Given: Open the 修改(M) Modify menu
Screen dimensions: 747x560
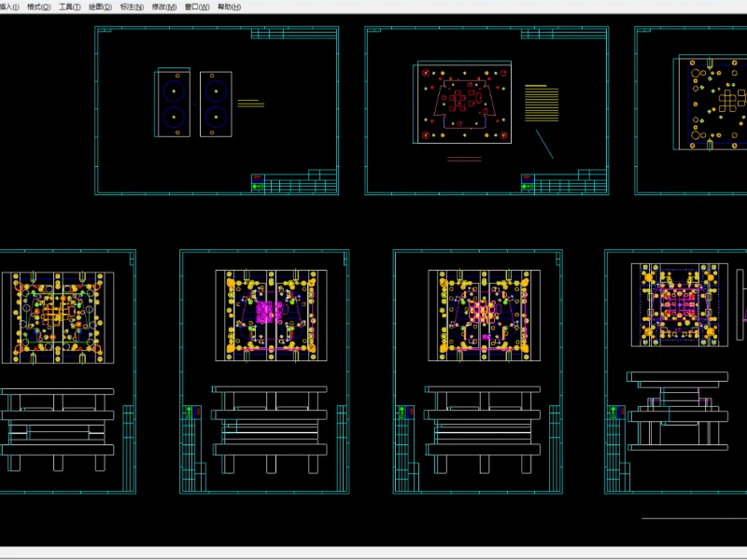Looking at the screenshot, I should [164, 7].
